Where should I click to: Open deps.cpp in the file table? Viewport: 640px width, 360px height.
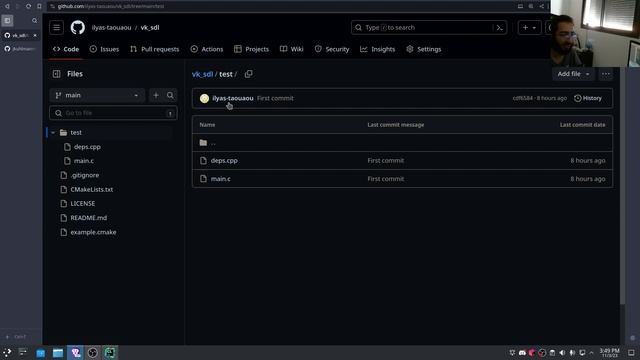[x=224, y=160]
